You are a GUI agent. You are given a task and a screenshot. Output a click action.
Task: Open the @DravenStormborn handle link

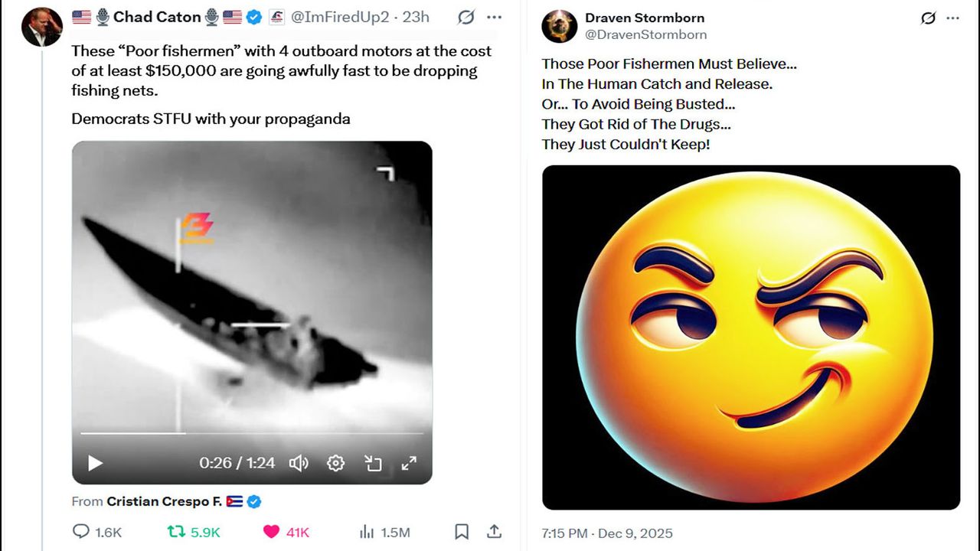(x=645, y=34)
